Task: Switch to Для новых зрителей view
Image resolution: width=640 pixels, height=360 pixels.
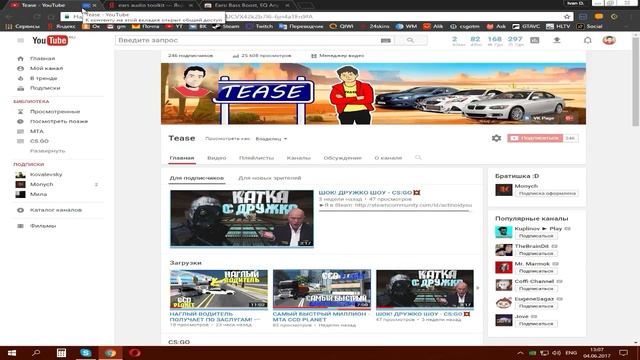Action: pos(269,178)
